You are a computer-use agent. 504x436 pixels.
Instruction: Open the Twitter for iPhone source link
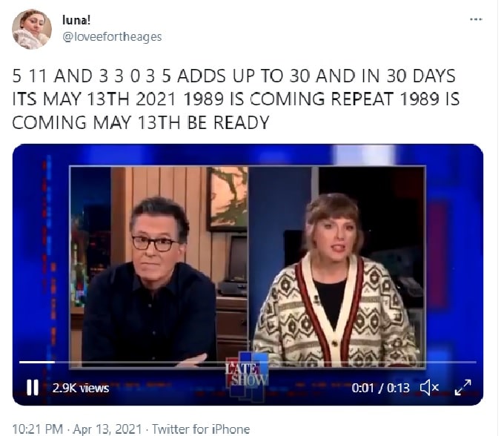click(x=201, y=429)
